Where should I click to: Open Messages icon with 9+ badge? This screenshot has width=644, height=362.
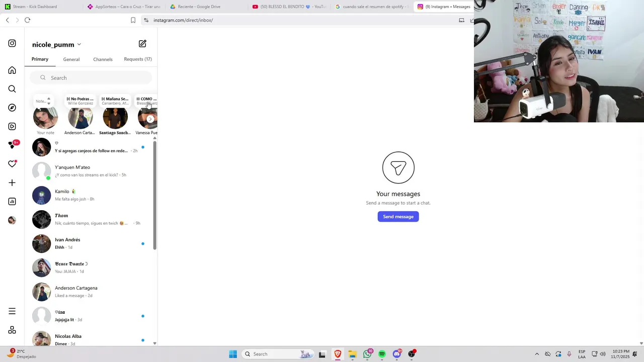(x=13, y=145)
